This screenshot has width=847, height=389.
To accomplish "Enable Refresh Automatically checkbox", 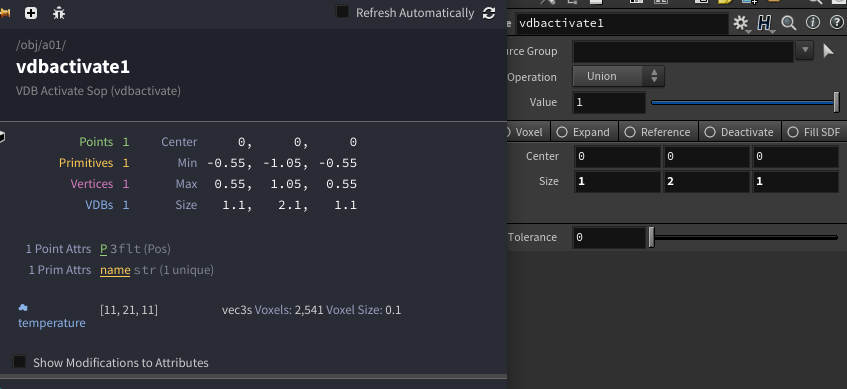I will (342, 12).
